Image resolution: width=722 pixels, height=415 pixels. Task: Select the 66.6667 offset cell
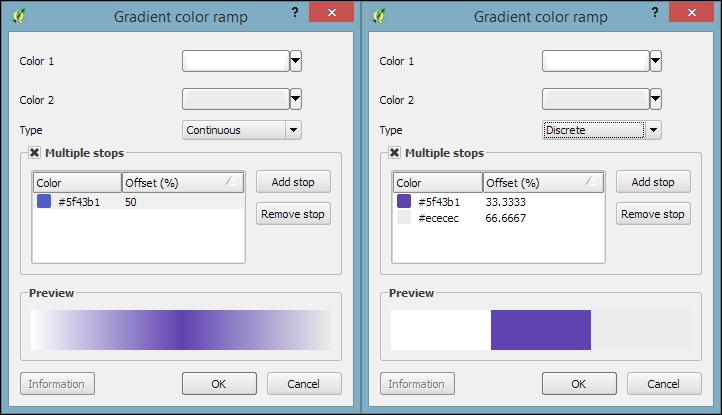coord(506,218)
